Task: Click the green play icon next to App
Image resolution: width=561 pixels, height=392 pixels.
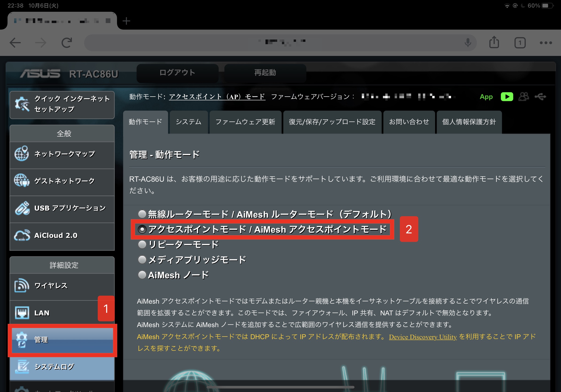Action: point(507,97)
